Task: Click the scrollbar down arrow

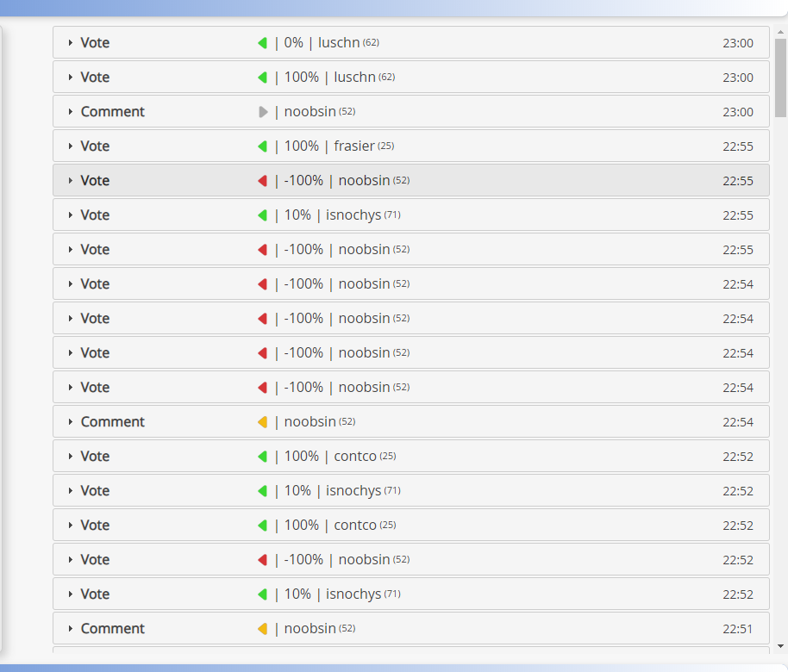Action: click(780, 646)
